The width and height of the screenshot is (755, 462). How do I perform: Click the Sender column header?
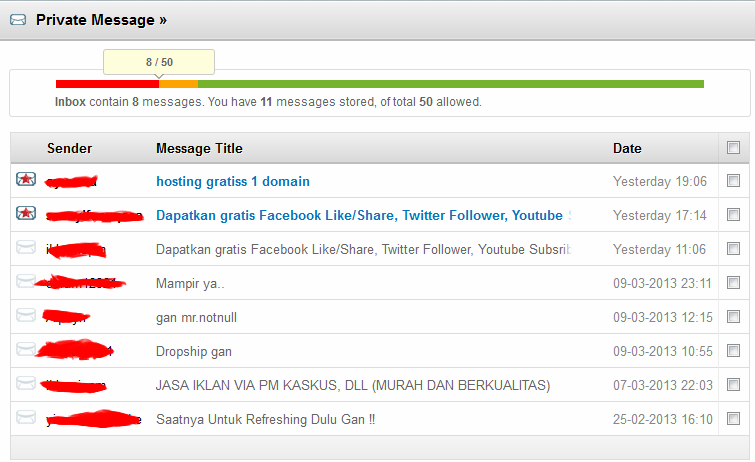click(x=69, y=148)
